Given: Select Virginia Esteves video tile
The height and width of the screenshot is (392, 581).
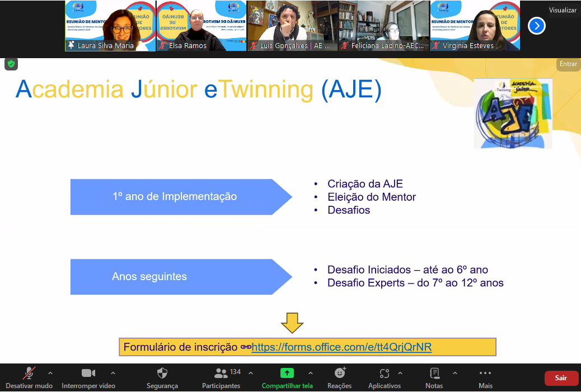Looking at the screenshot, I should (475, 26).
